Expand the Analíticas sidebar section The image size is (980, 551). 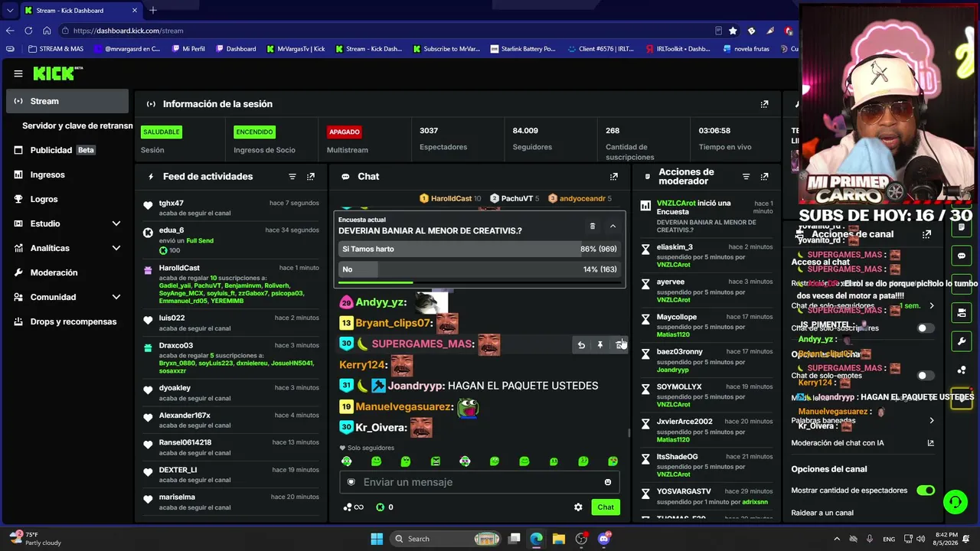point(116,248)
